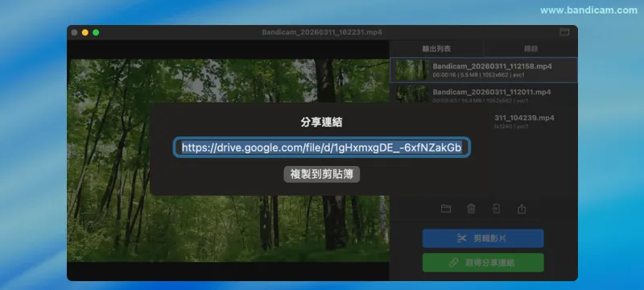
Task: Minimize the window with the yellow button
Action: 85,32
